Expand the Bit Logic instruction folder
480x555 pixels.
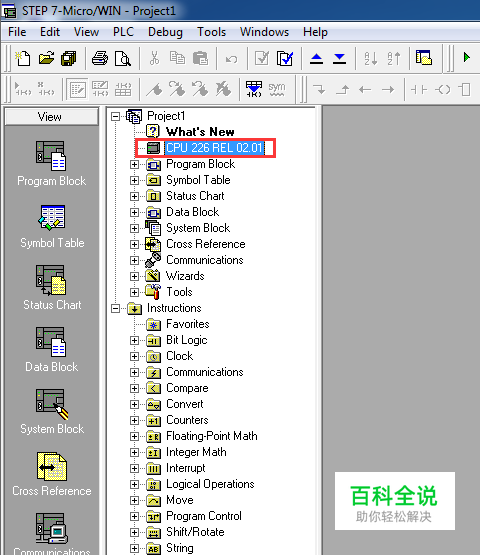tap(134, 341)
